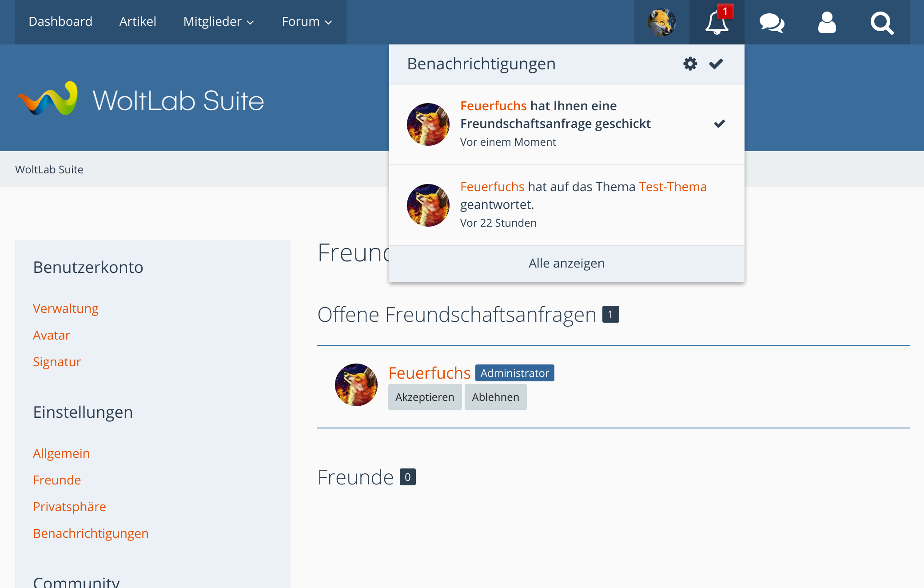Image resolution: width=924 pixels, height=588 pixels.
Task: Click Feuerfuchs avatar in friend request list
Action: coord(356,384)
